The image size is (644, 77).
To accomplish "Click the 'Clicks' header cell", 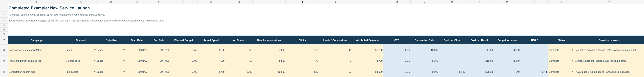I will click(302, 40).
